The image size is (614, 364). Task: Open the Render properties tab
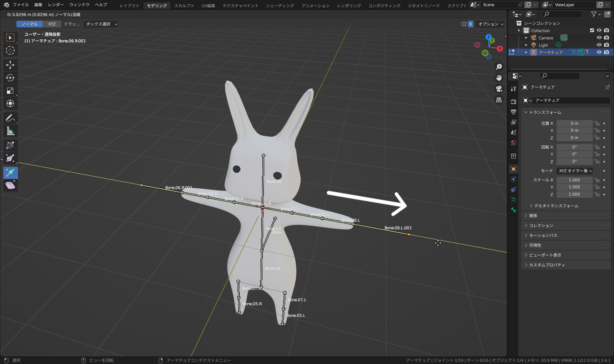click(513, 101)
